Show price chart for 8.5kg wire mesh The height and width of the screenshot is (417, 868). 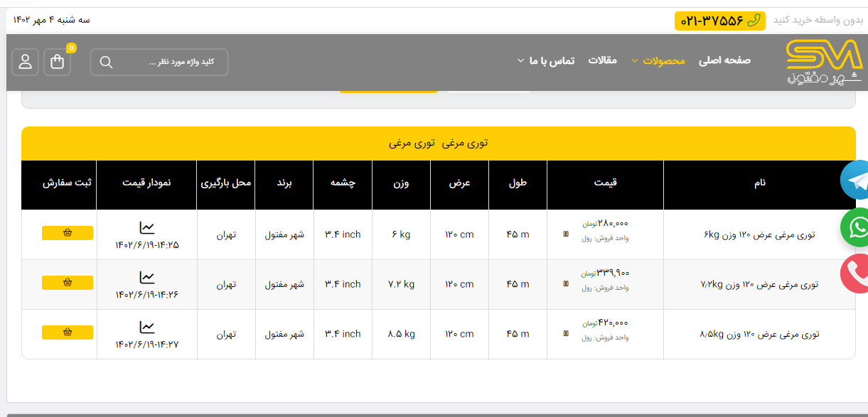(147, 327)
